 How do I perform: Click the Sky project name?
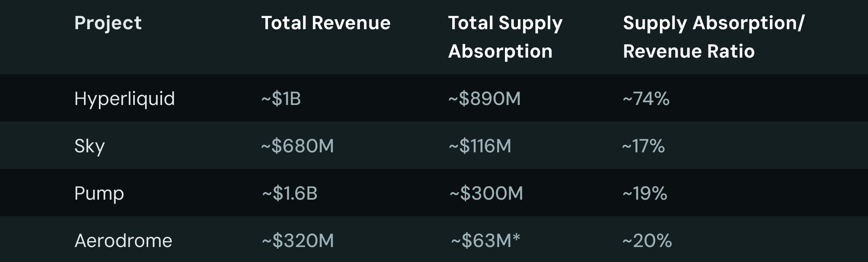89,146
